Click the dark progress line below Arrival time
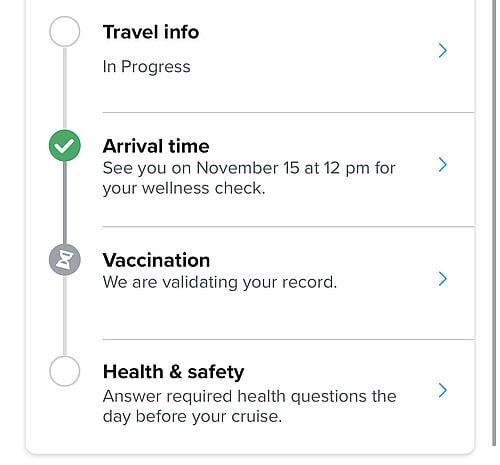The image size is (500, 465). (x=65, y=203)
